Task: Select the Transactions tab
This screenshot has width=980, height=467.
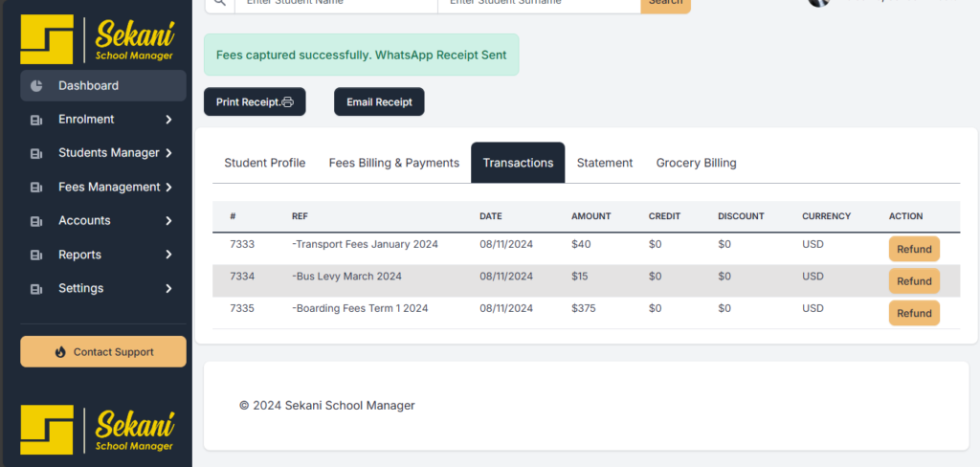Action: (518, 163)
